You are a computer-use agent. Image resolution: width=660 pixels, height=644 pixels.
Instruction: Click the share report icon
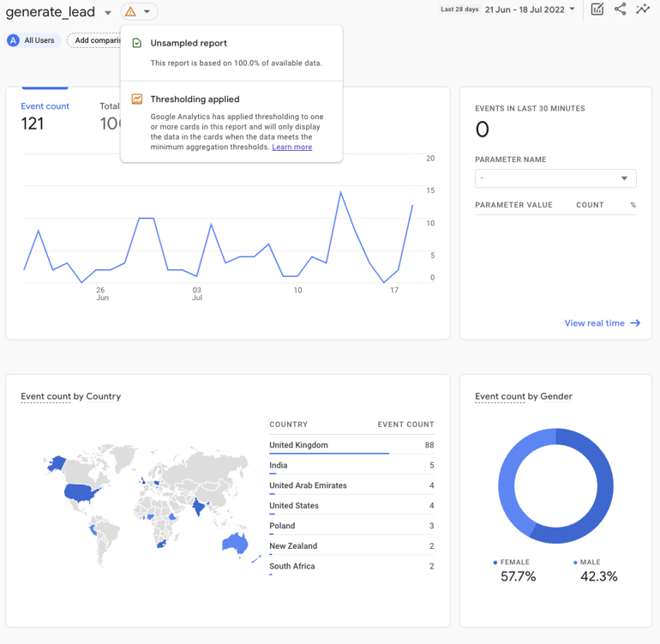(620, 9)
